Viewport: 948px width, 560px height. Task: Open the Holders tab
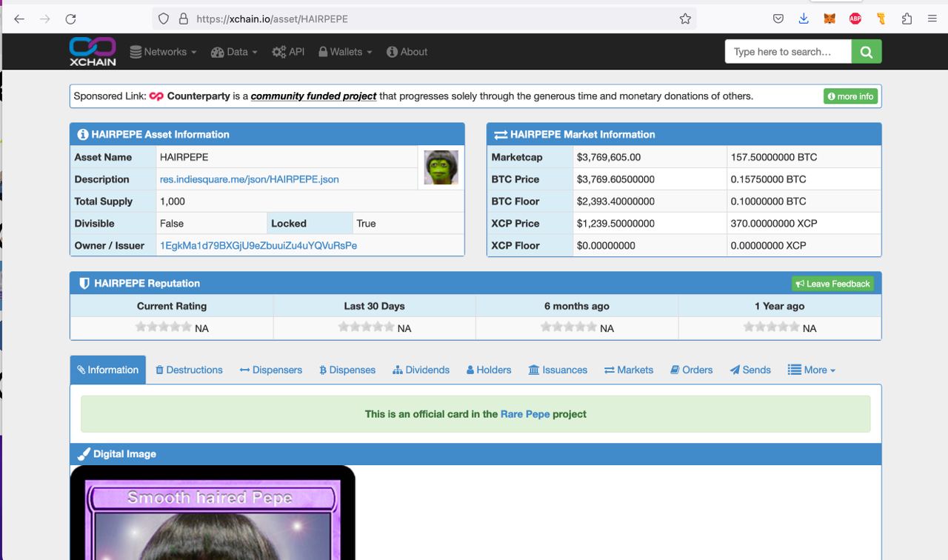(x=489, y=370)
